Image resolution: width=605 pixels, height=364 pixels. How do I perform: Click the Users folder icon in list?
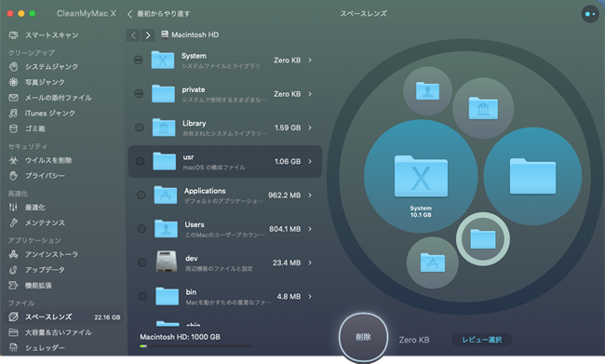[167, 228]
